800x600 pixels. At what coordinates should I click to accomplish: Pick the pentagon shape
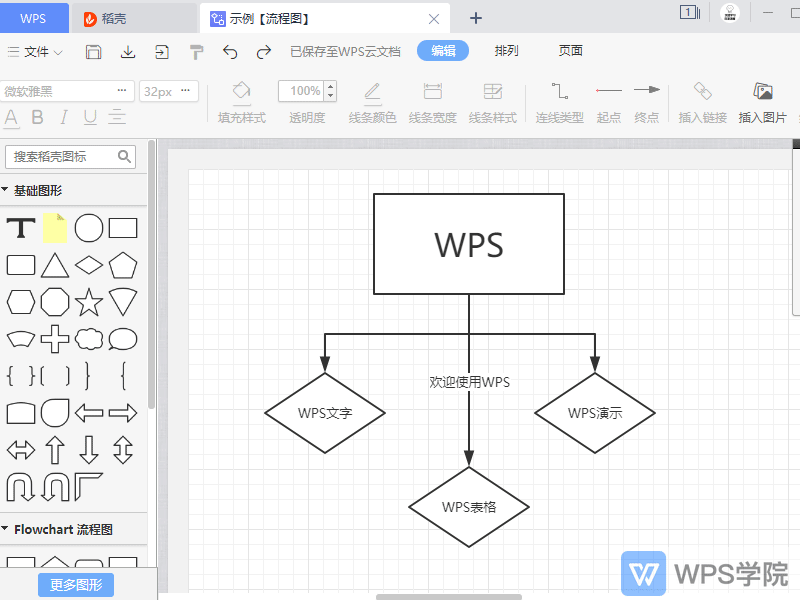(x=123, y=265)
